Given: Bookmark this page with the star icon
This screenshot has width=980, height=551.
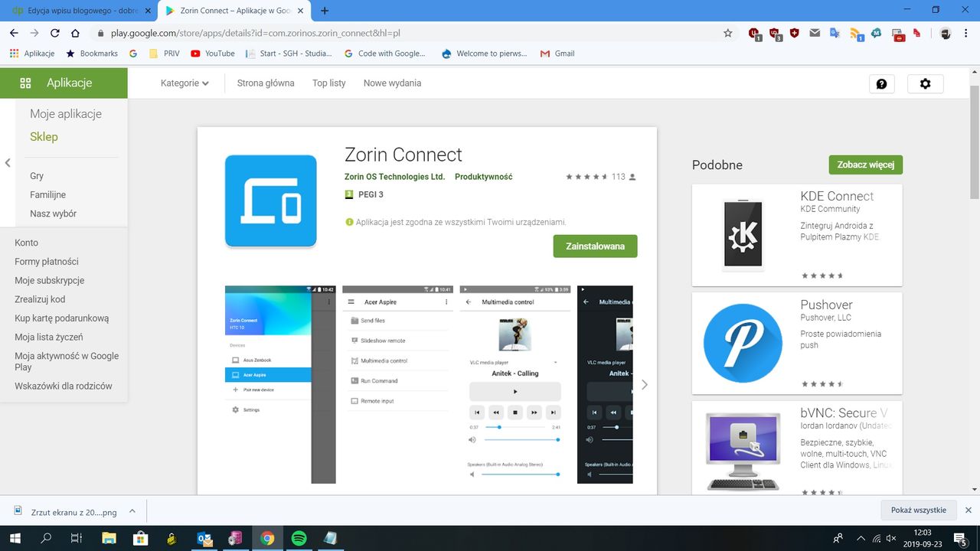Looking at the screenshot, I should 728,33.
